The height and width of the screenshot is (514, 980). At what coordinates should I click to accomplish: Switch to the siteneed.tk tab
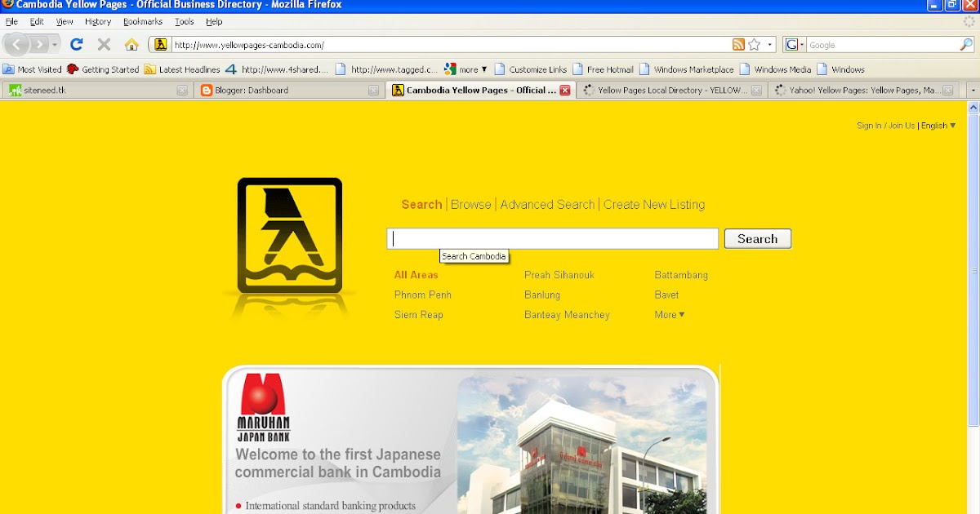(98, 90)
